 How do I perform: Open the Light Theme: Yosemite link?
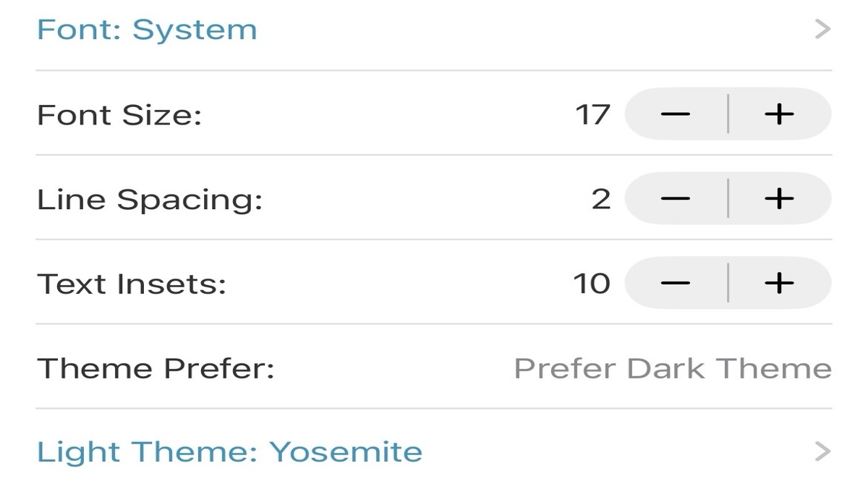click(x=229, y=452)
